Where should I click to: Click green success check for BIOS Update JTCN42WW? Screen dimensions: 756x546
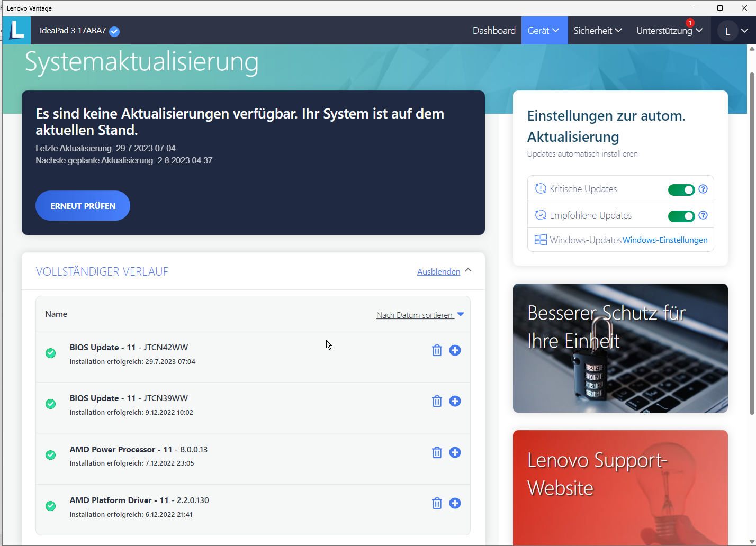(51, 353)
